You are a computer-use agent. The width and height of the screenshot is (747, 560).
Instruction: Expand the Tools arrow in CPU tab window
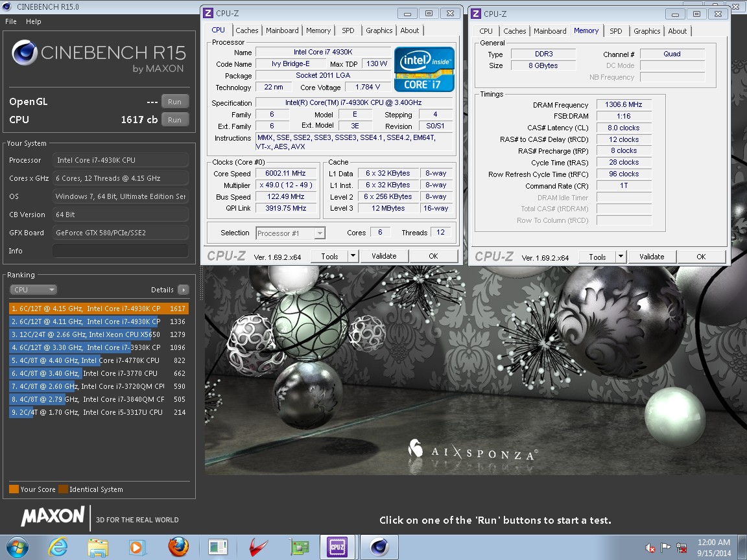pyautogui.click(x=353, y=256)
